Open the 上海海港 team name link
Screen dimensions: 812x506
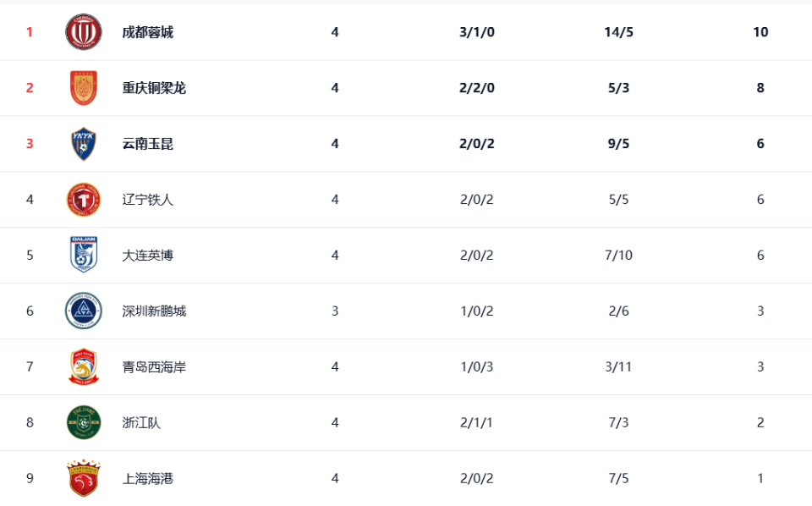tap(147, 479)
